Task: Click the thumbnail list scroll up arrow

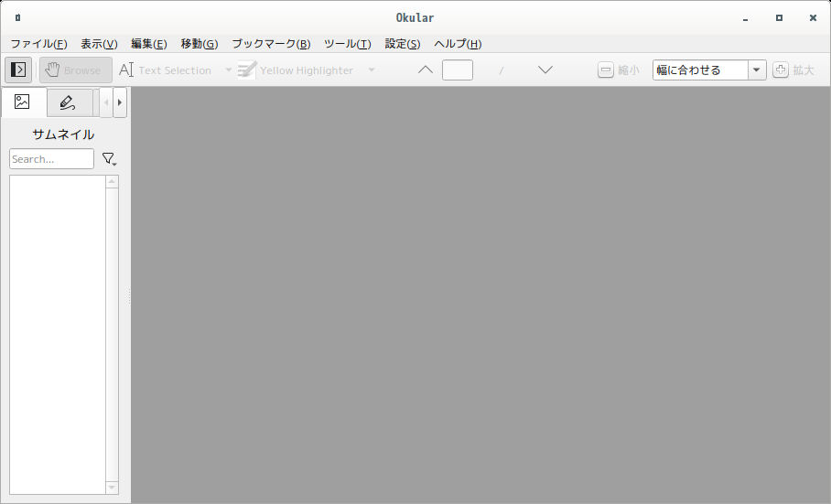Action: click(x=112, y=182)
